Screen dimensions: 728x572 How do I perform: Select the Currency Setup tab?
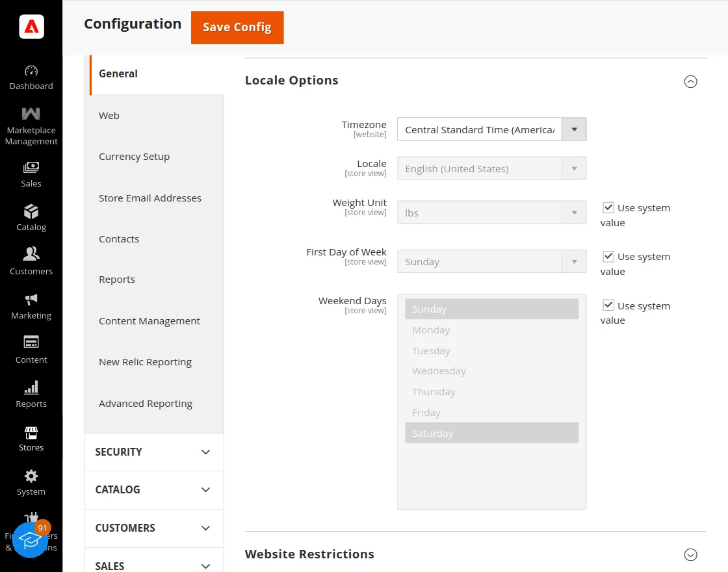coord(134,157)
